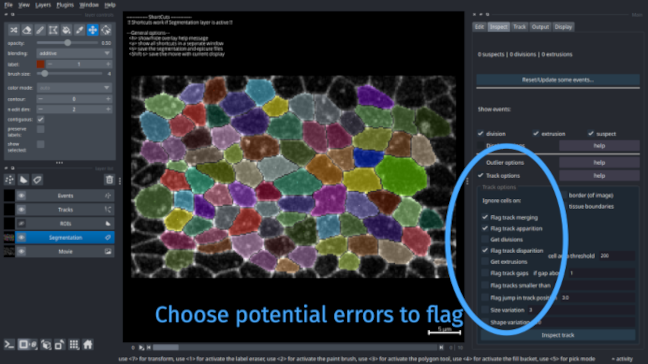Enable preserve labels checkbox
This screenshot has height=364, width=648.
[x=40, y=129]
